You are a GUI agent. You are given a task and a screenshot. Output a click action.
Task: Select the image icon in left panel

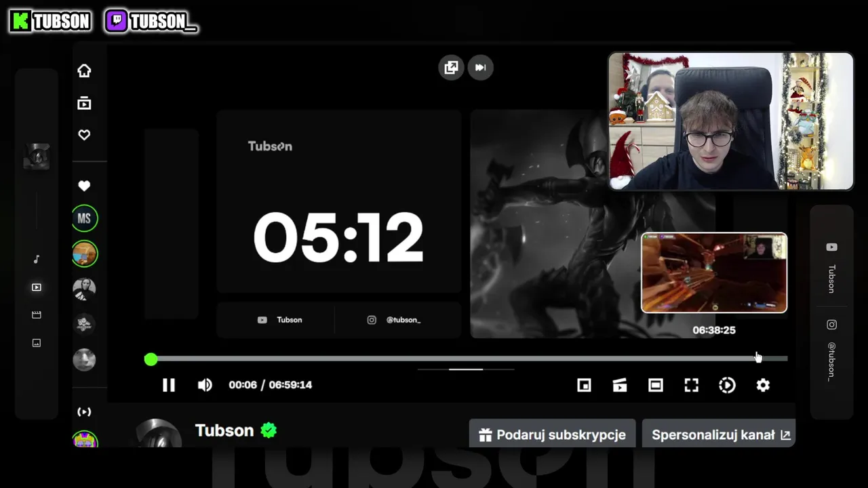[37, 343]
